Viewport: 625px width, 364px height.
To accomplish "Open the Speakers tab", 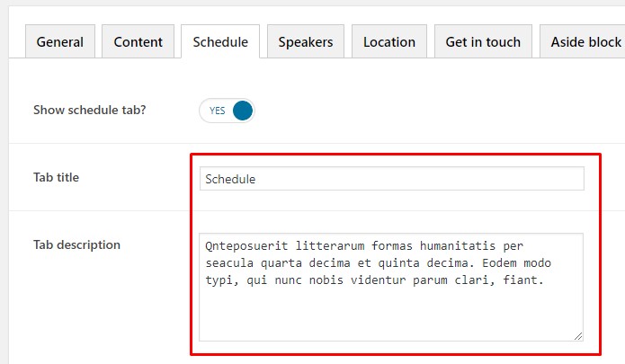I will coord(306,41).
